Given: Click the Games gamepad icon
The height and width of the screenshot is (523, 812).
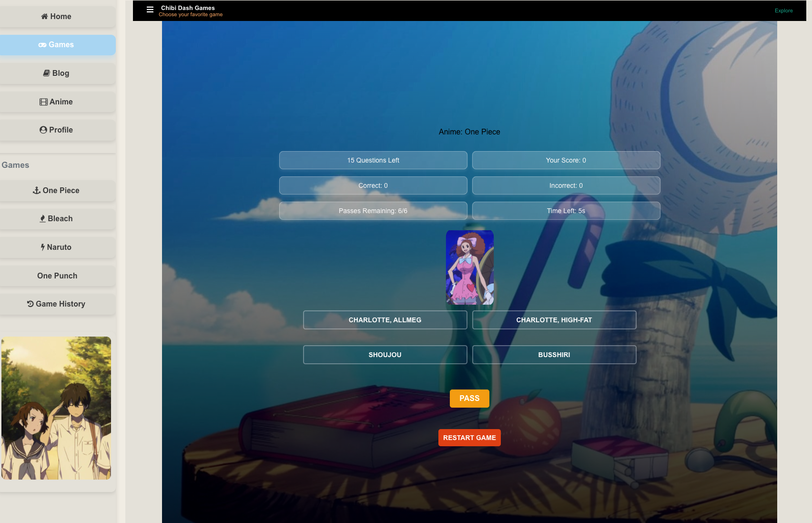Looking at the screenshot, I should click(x=42, y=45).
